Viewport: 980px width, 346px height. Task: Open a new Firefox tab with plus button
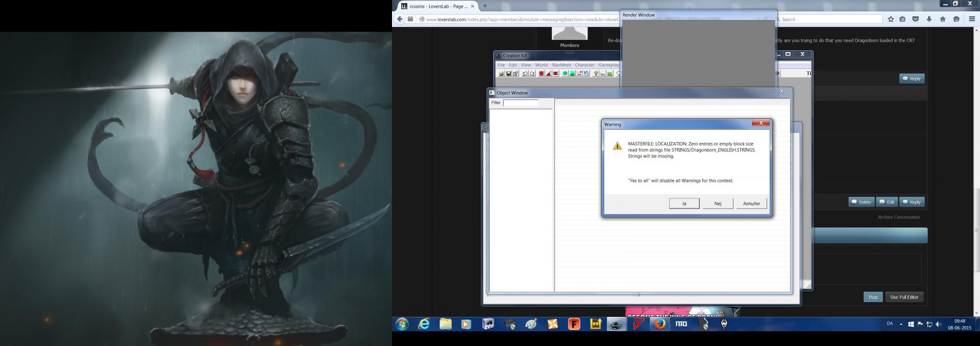[x=485, y=6]
